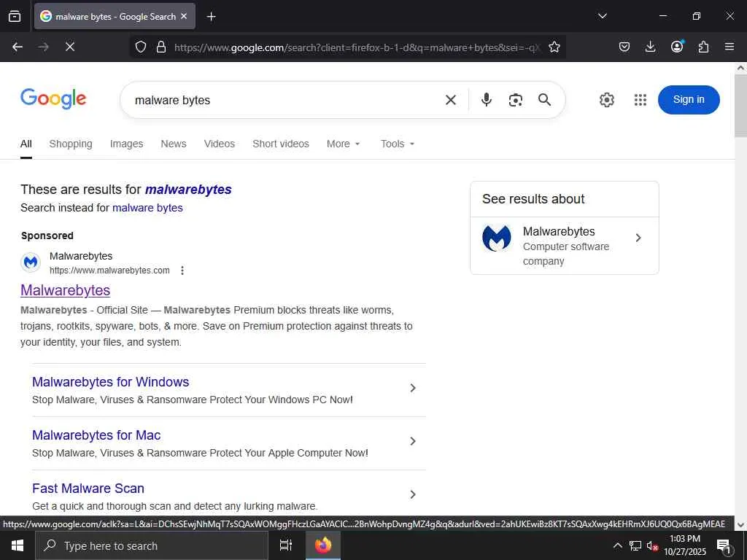The height and width of the screenshot is (560, 747).
Task: Click the taskbar search box
Action: point(152,545)
